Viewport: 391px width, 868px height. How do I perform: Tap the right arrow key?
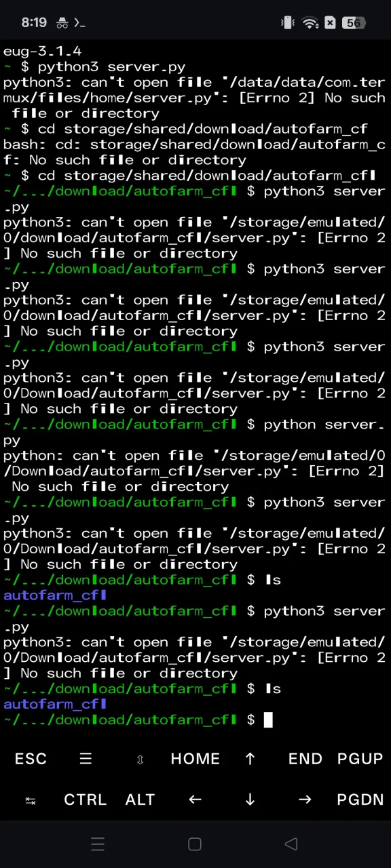pos(305,800)
